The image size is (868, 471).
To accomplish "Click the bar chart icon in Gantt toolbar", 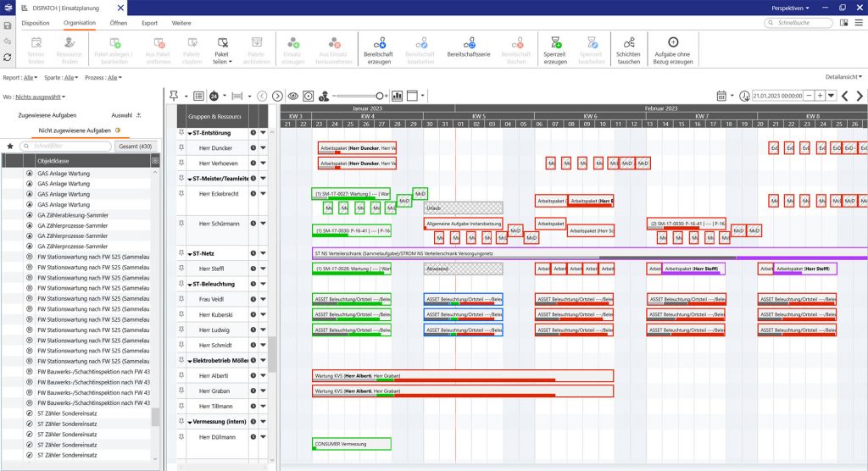I will pyautogui.click(x=398, y=96).
